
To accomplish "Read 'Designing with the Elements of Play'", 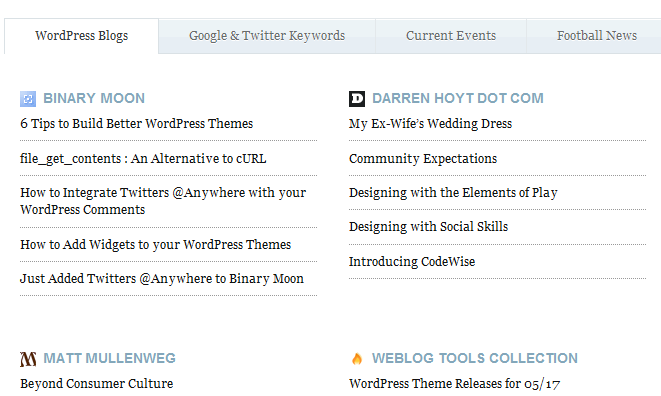I will 453,193.
